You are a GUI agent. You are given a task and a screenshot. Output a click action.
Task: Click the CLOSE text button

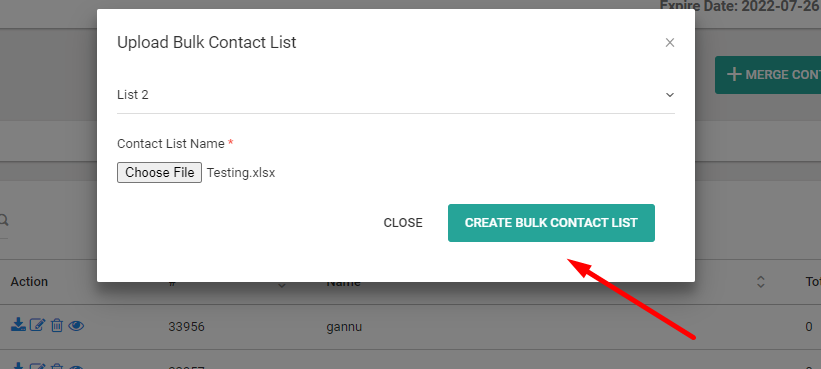[403, 223]
